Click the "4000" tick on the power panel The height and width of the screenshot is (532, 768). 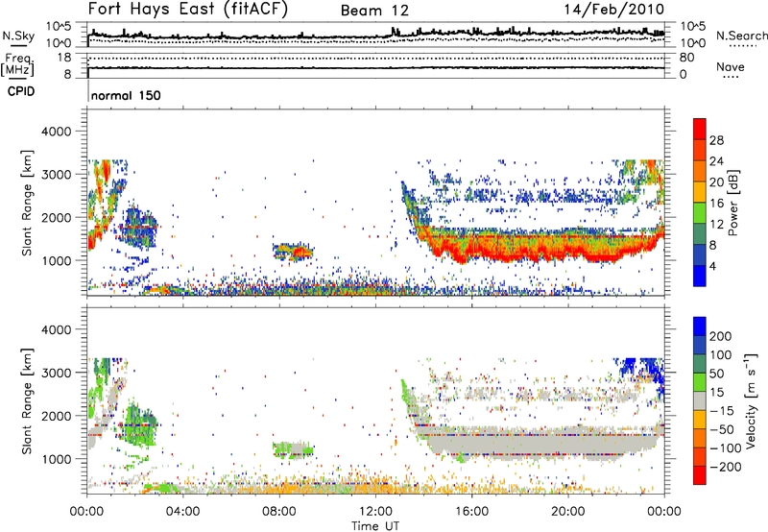point(56,132)
